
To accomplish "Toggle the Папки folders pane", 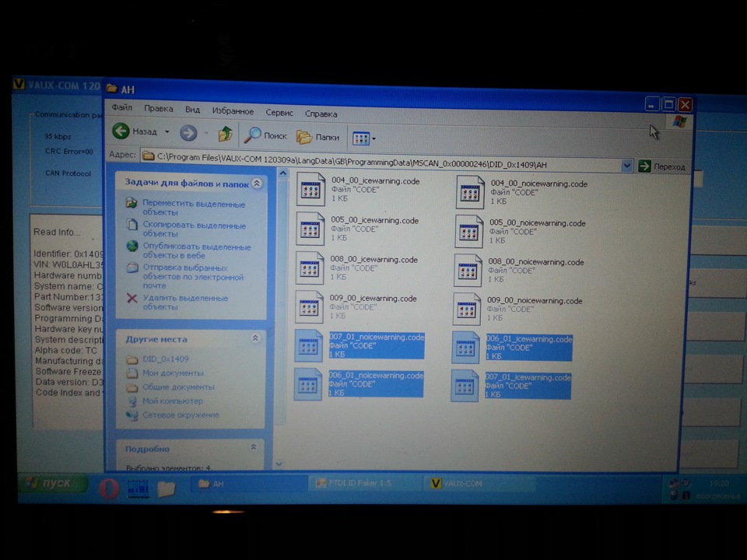I will tap(317, 137).
